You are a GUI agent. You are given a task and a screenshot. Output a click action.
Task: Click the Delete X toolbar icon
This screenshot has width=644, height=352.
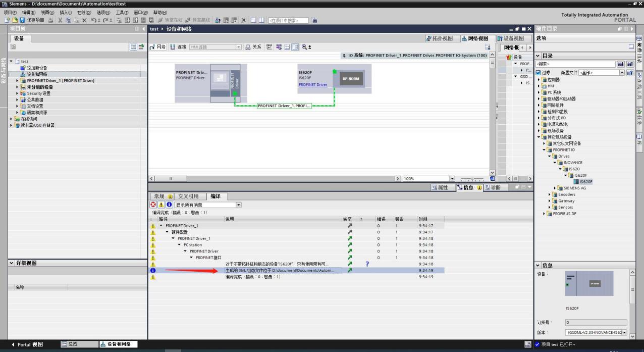[x=84, y=20]
